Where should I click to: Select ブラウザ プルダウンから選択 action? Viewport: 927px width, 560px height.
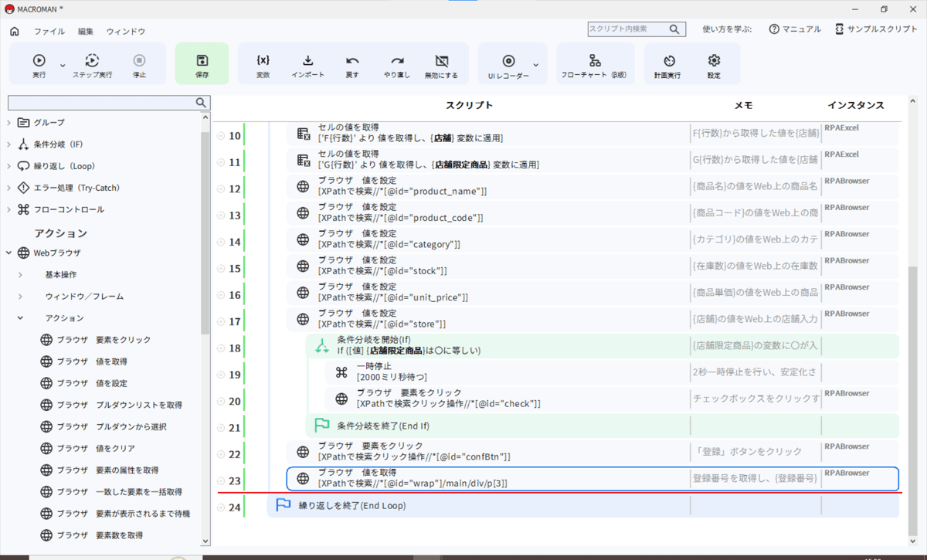point(104,426)
